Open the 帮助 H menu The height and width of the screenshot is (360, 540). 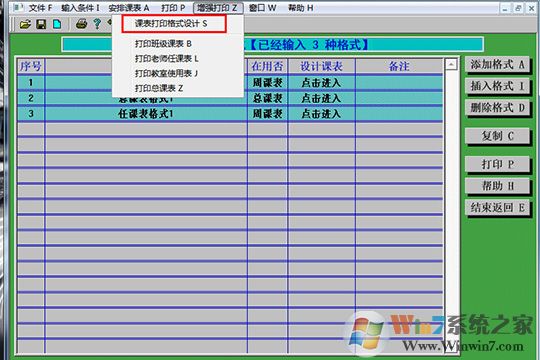(301, 8)
